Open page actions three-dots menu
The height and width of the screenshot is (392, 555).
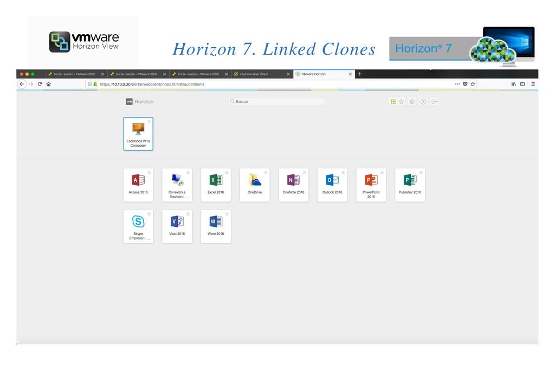[x=457, y=84]
